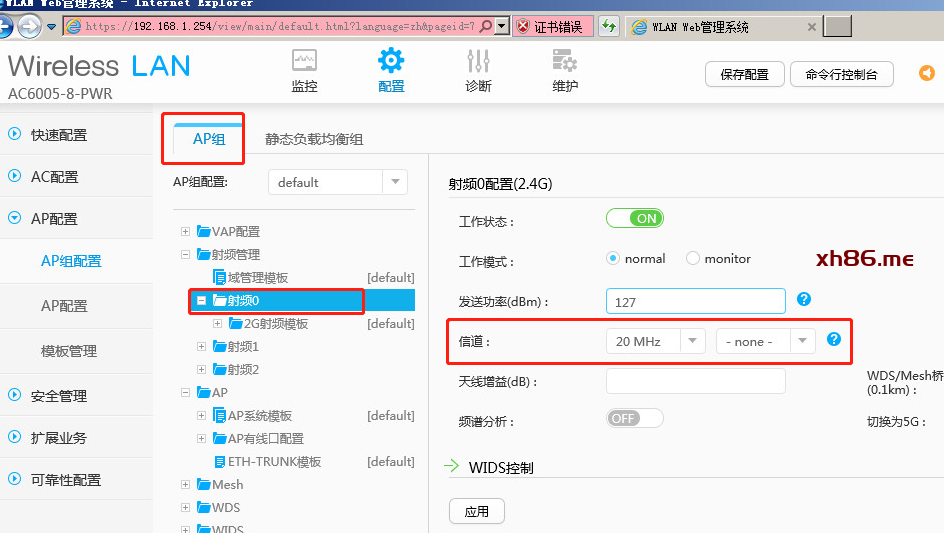Image resolution: width=944 pixels, height=533 pixels.
Task: Select the AP组 tab
Action: [209, 139]
